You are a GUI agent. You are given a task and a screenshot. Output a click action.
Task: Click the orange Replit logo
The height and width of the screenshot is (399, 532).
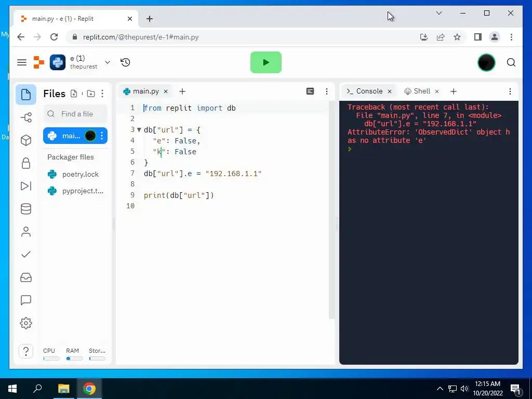(38, 62)
